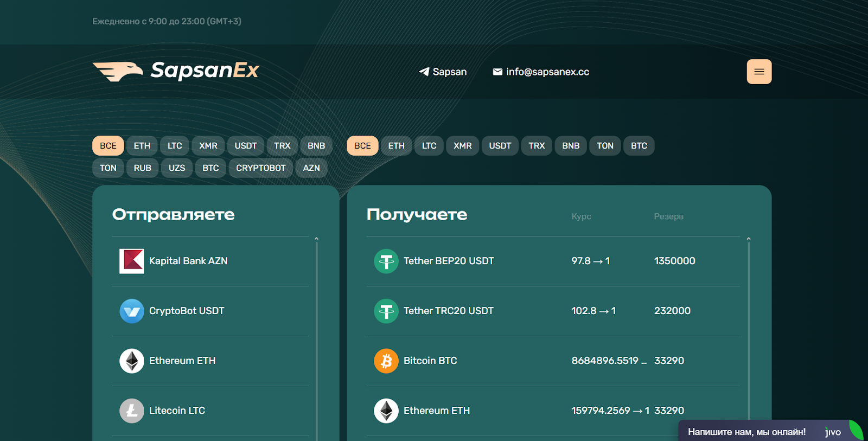Filter the receive list by LTC
868x441 pixels.
(x=429, y=145)
